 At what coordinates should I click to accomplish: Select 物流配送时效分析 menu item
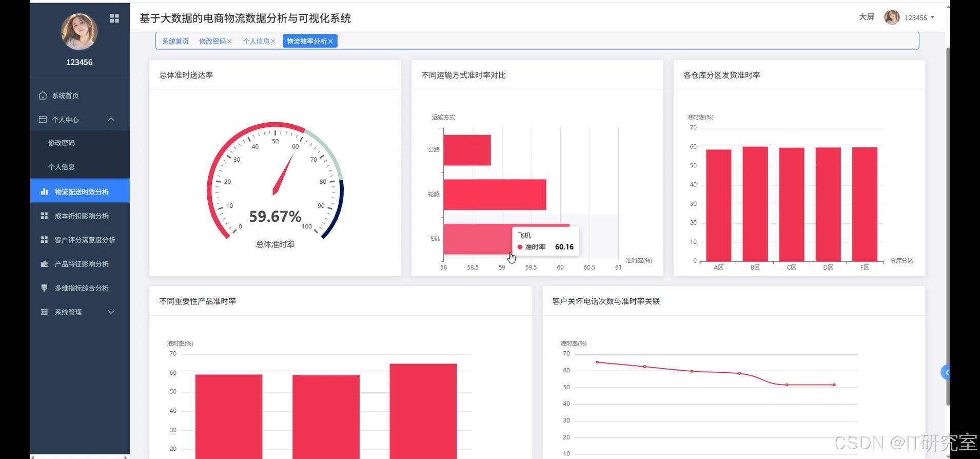tap(80, 192)
